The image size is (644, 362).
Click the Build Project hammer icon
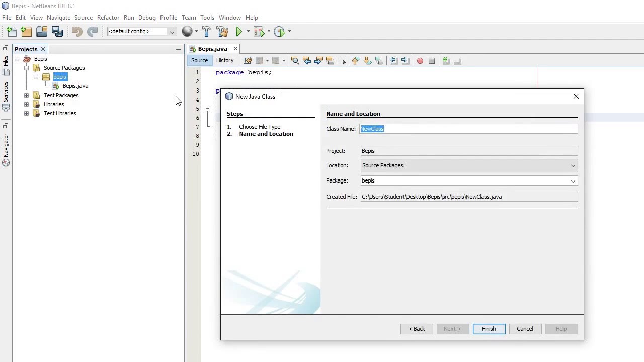[206, 31]
